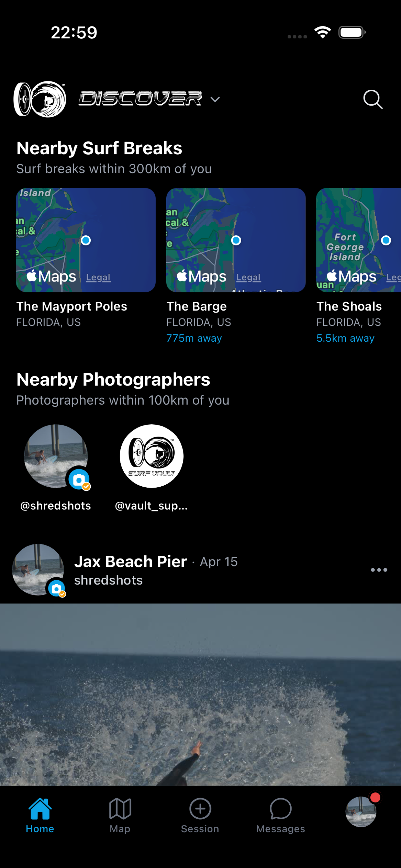Expand the Discover dropdown chevron

pyautogui.click(x=215, y=99)
